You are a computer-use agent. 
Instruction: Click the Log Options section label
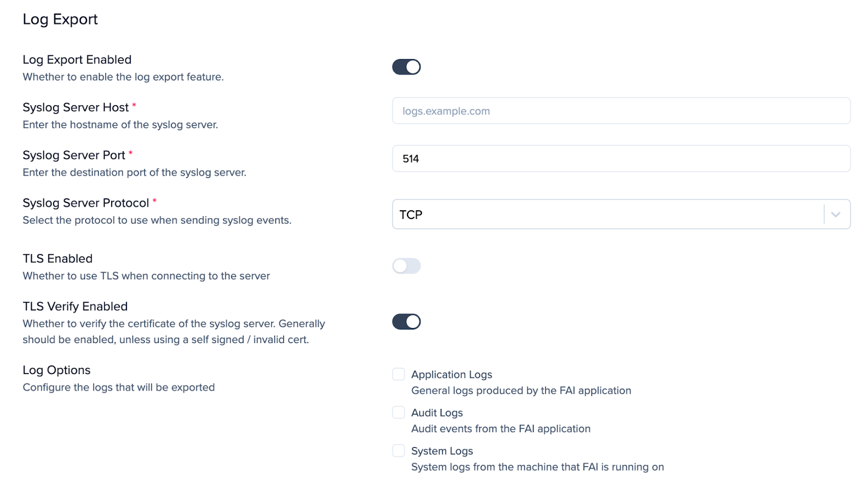(x=56, y=370)
